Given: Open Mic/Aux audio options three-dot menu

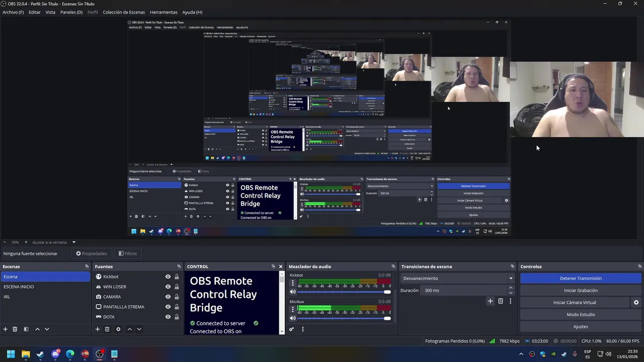Looking at the screenshot, I should (293, 310).
